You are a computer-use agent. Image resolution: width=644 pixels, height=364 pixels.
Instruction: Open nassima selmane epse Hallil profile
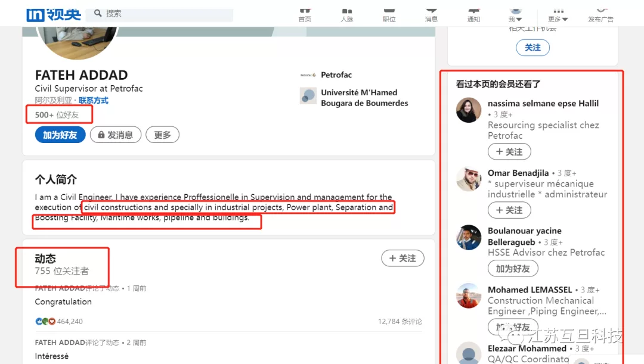click(x=543, y=104)
